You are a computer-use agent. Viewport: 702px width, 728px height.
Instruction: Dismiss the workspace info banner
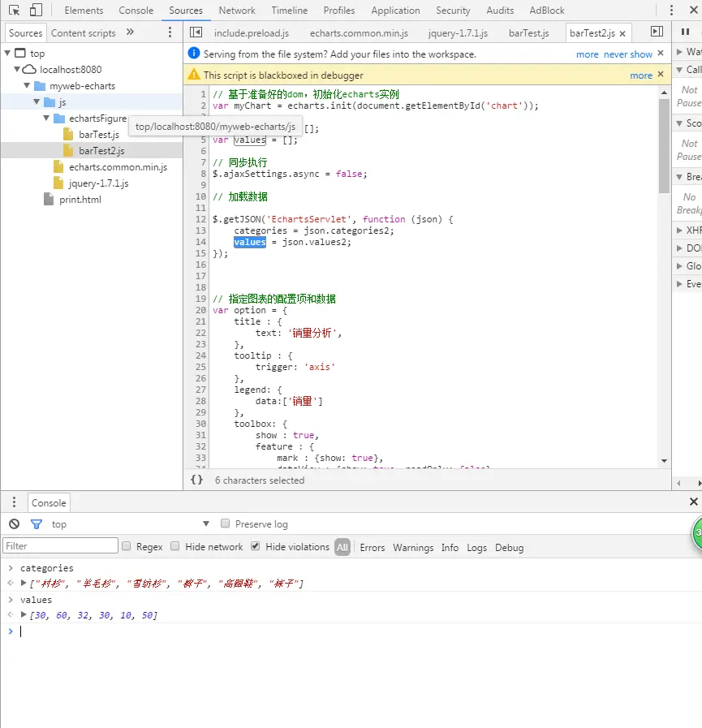tap(661, 54)
